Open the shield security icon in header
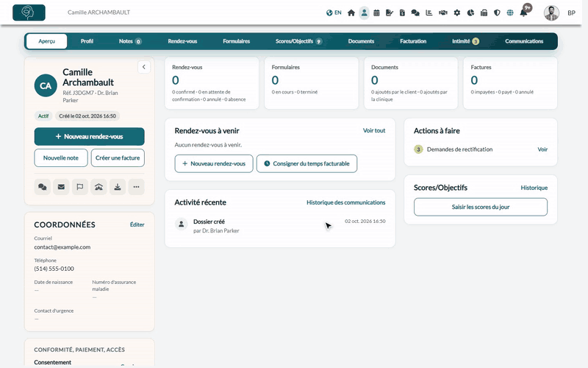588x368 pixels. click(x=497, y=13)
